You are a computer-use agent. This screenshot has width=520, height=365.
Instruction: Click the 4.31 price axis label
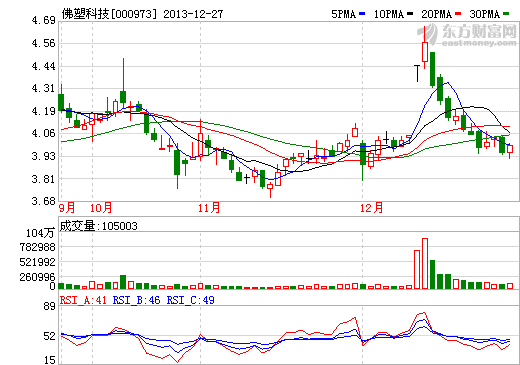click(x=43, y=88)
